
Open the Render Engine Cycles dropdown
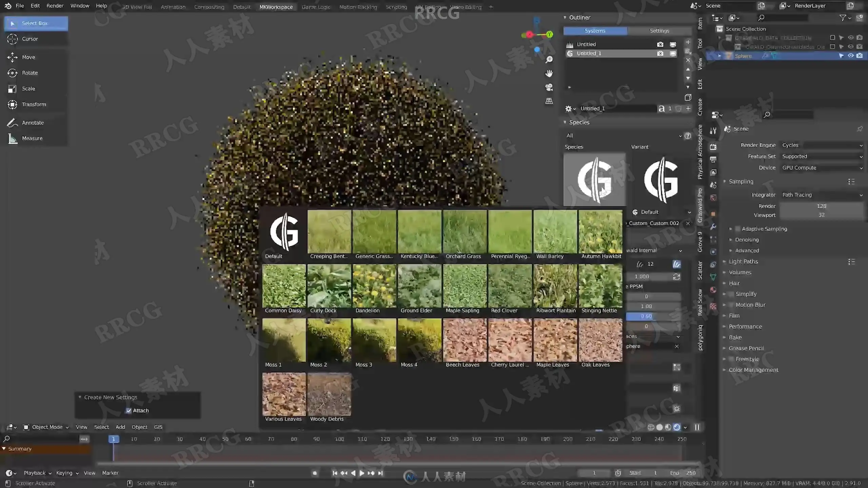point(822,145)
